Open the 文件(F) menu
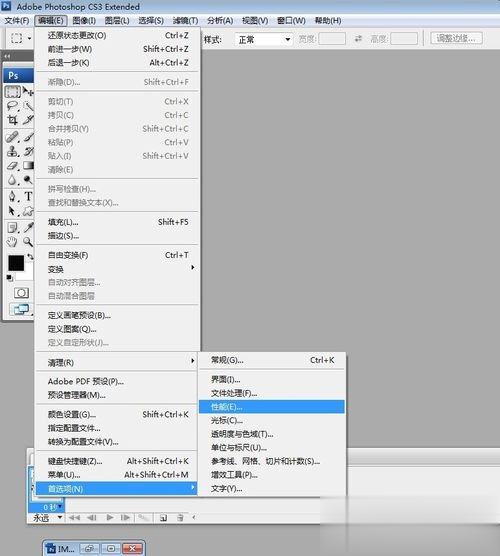 tap(17, 21)
